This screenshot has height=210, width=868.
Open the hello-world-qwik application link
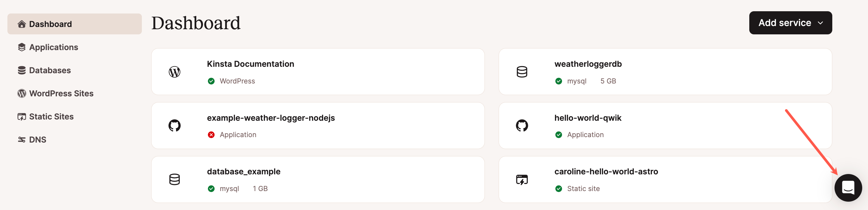588,118
